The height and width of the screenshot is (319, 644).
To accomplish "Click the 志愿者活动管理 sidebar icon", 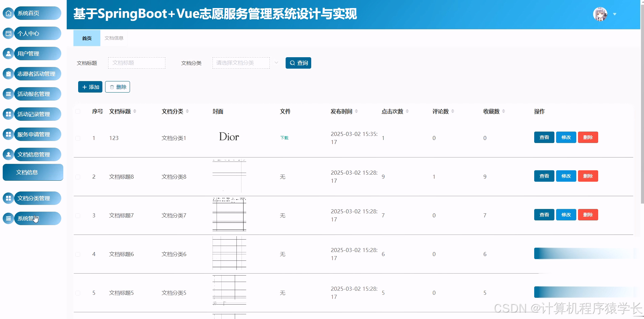I will [8, 74].
